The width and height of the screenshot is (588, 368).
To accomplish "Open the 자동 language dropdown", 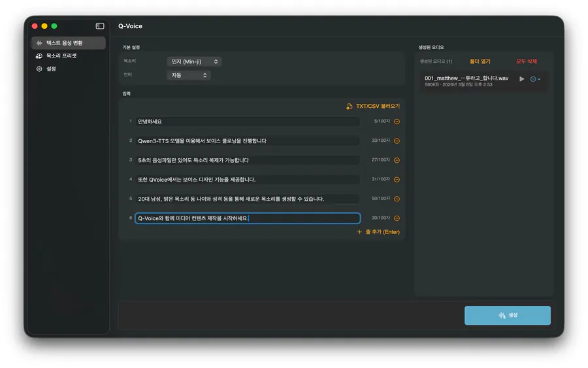I will click(x=188, y=75).
